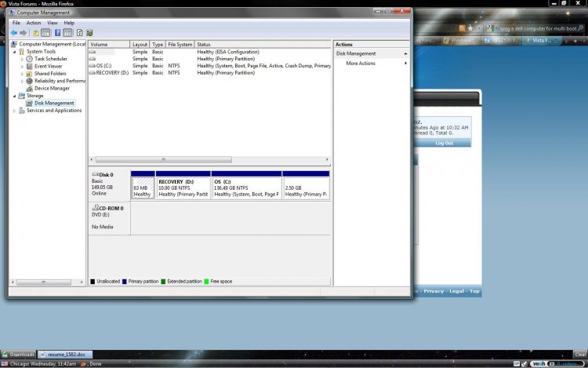Toggle Show/Hide Action Pane toolbar icon
Viewport: 588px width, 368px height.
[x=67, y=33]
